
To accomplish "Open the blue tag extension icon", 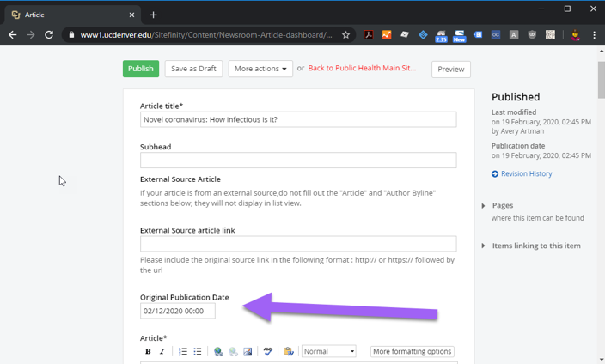I will point(478,35).
